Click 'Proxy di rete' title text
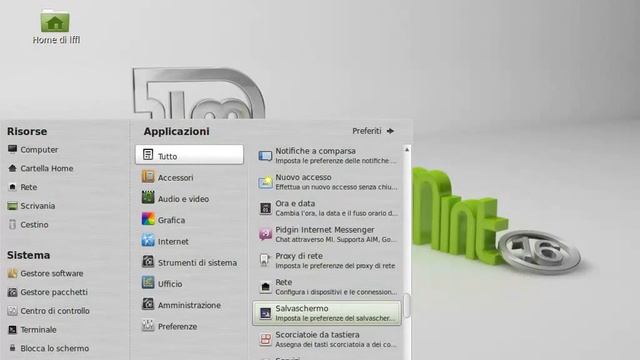Image resolution: width=640 pixels, height=360 pixels. pyautogui.click(x=299, y=256)
